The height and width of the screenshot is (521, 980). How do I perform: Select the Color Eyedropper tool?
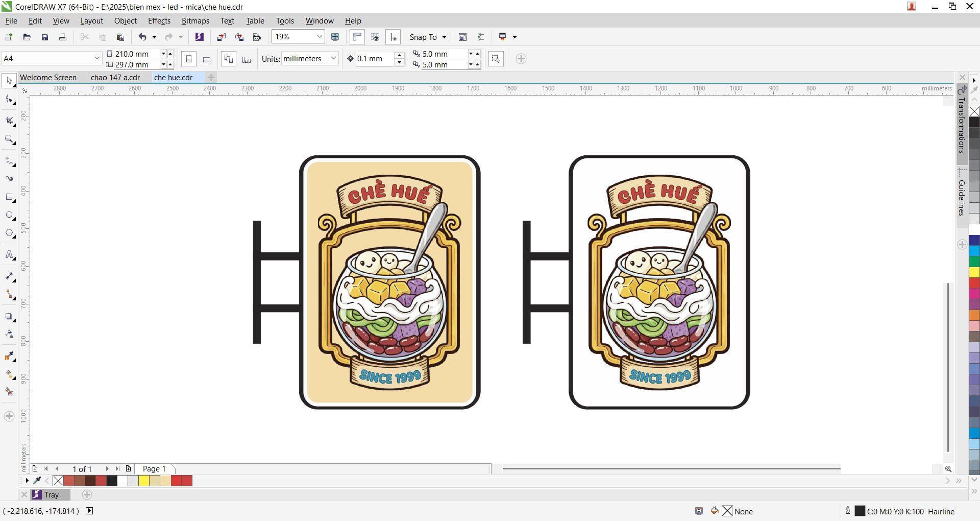[x=9, y=356]
